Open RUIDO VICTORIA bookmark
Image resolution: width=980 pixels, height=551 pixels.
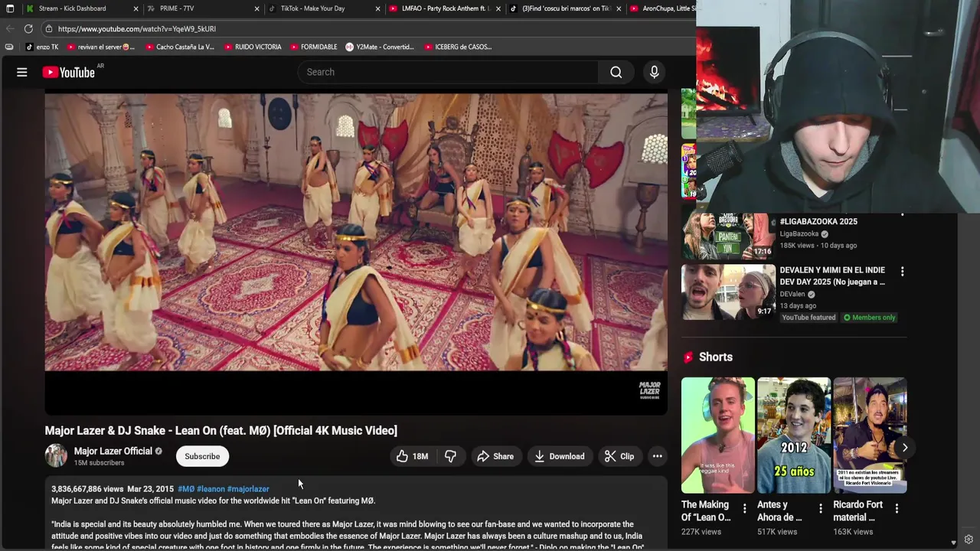253,47
